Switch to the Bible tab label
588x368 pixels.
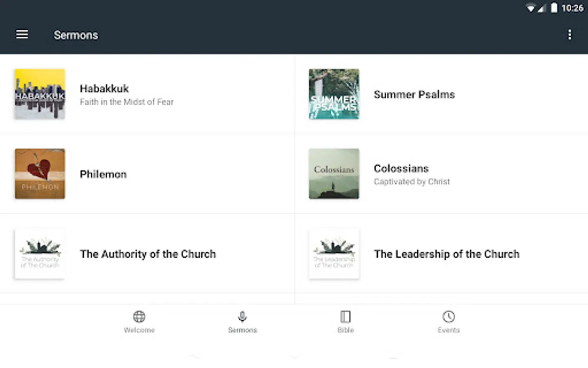(345, 330)
